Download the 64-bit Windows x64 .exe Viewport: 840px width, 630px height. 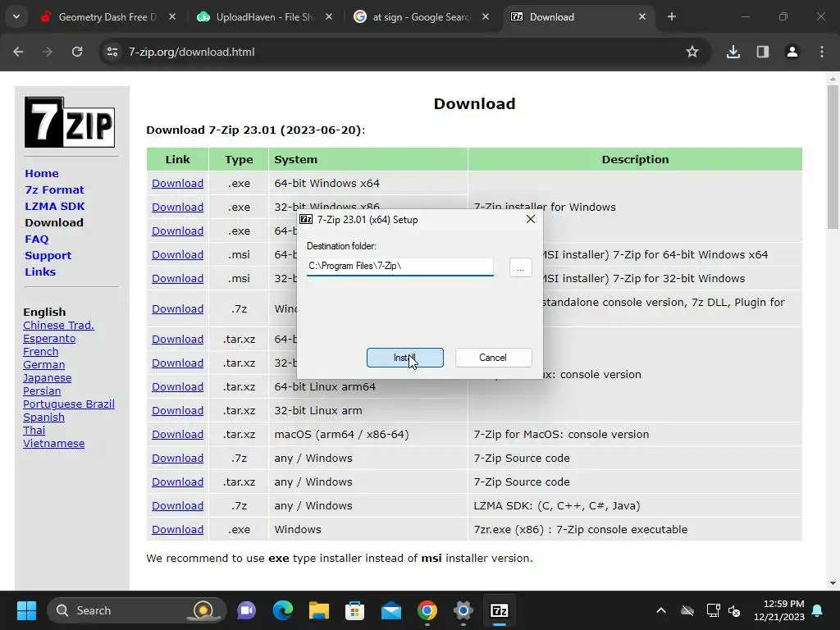(x=177, y=183)
